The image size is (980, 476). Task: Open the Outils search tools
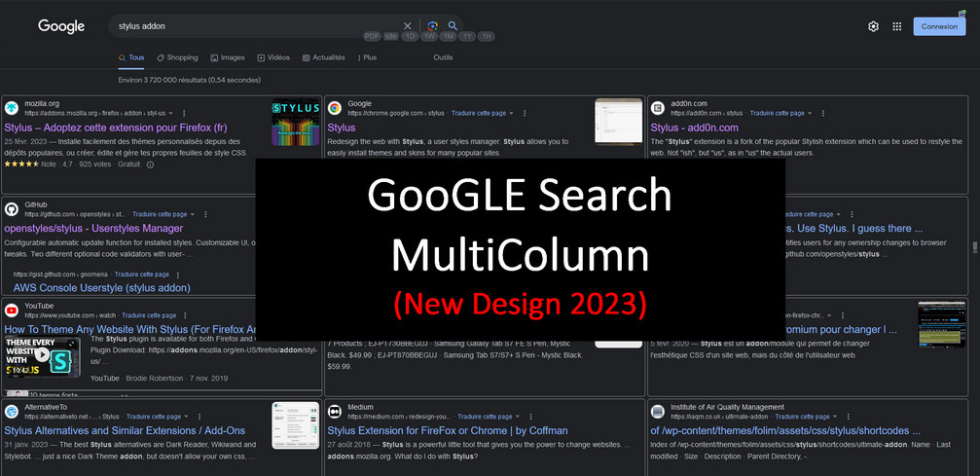(x=443, y=57)
